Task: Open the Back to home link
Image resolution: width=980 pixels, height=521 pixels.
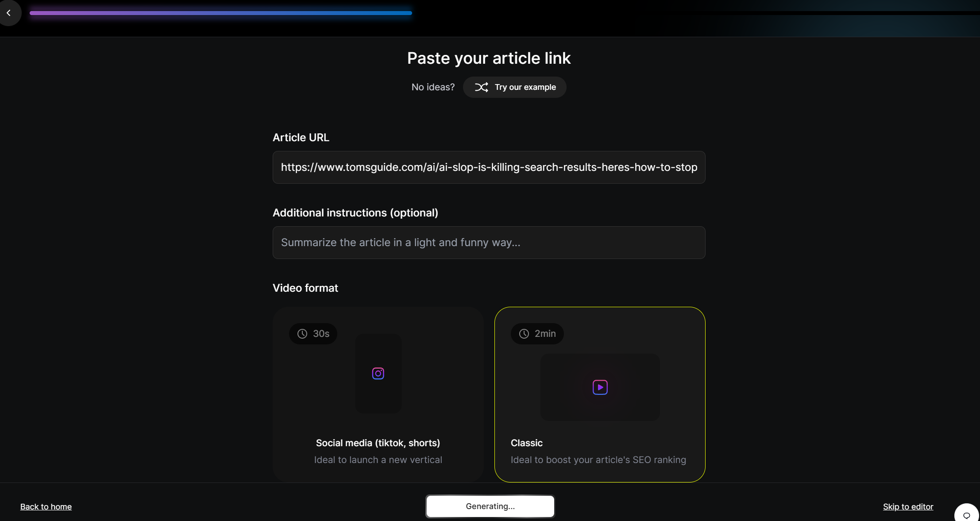Action: click(46, 506)
